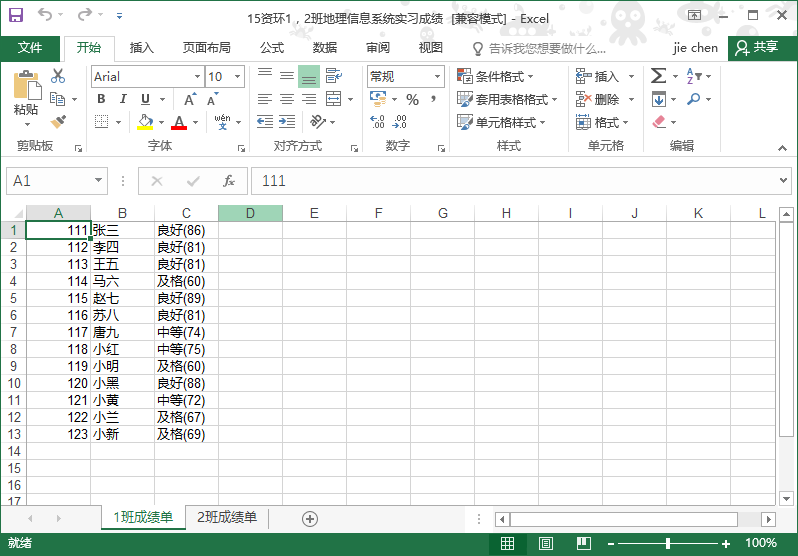Screen dimensions: 798x556
Task: Expand the number format dropdown showing 常规
Action: point(437,77)
